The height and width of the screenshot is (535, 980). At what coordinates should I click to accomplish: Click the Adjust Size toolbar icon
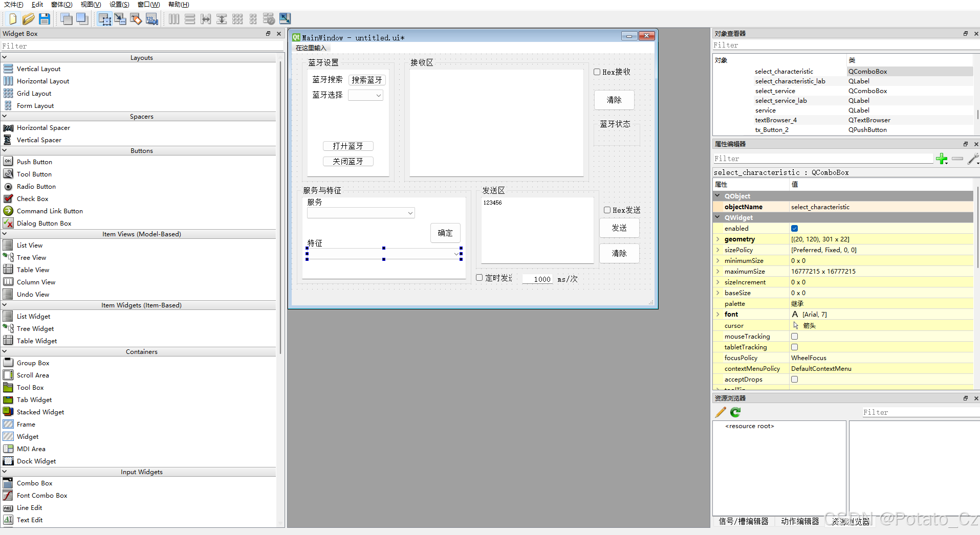pos(285,19)
